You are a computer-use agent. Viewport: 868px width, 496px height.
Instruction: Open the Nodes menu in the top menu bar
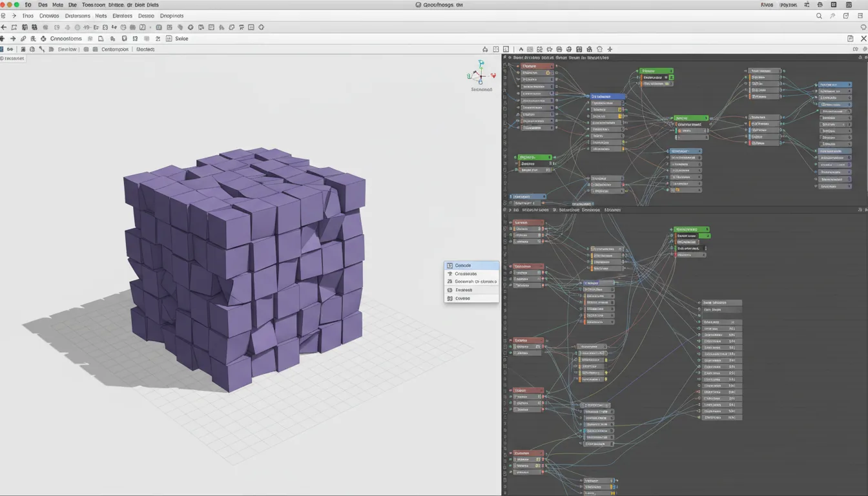(x=100, y=15)
